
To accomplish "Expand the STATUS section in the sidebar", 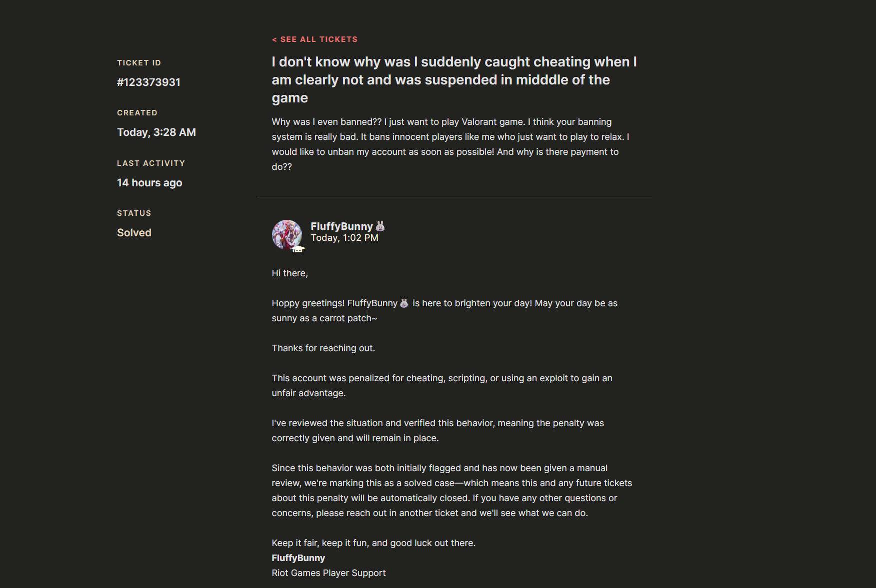I will tap(133, 213).
